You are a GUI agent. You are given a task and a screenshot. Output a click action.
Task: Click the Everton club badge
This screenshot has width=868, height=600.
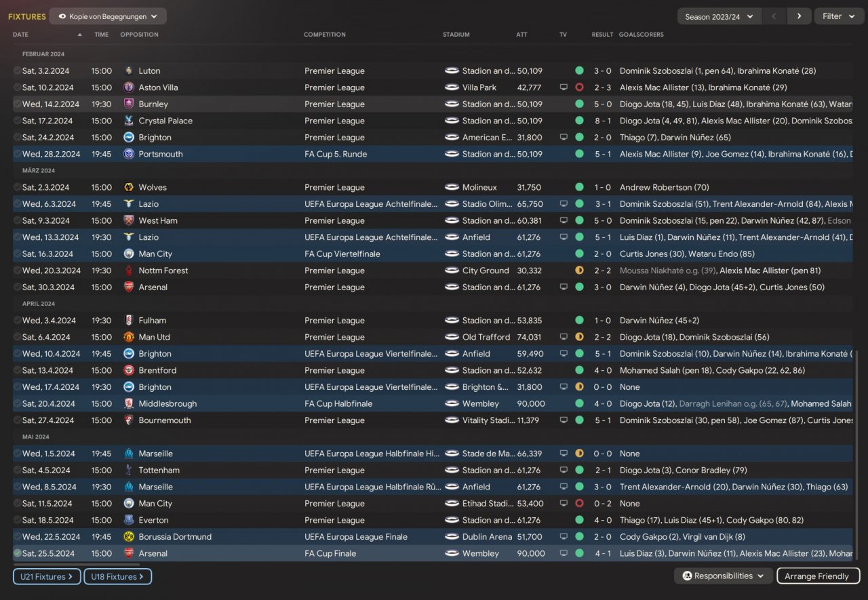coord(129,520)
